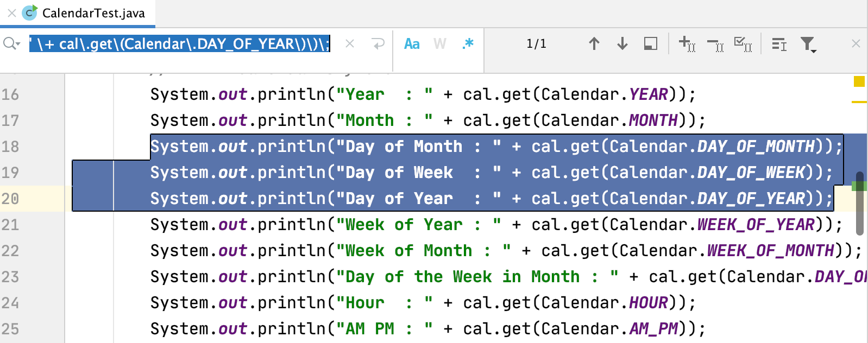Open results in Find tool window

(x=650, y=44)
